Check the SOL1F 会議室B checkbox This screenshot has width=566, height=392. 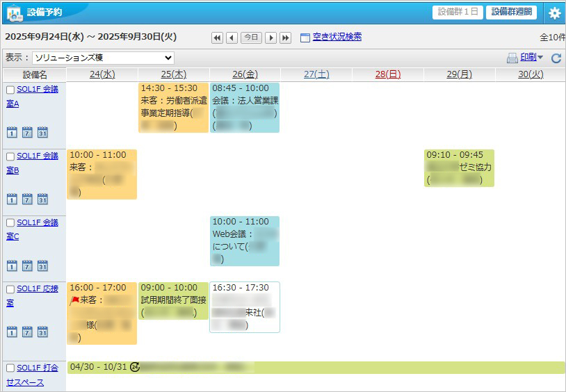pos(10,156)
